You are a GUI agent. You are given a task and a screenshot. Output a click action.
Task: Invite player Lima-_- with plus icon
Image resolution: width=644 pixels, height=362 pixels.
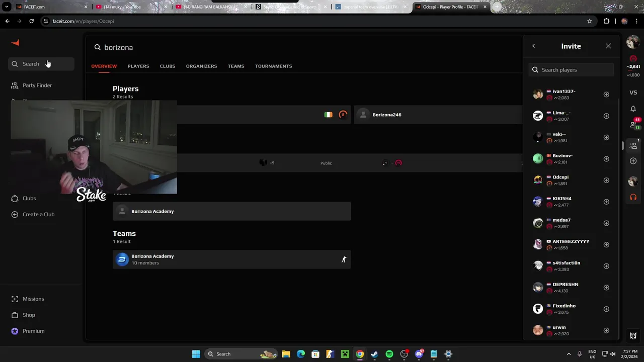[606, 116]
